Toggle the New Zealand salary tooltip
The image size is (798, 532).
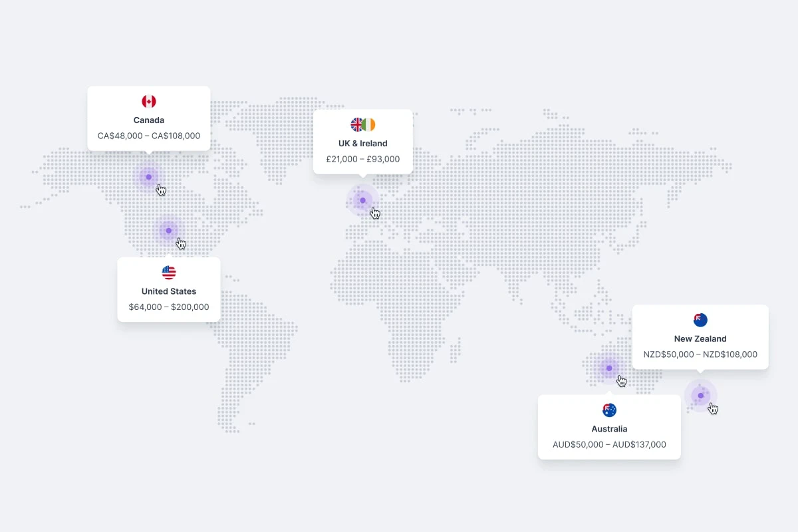(700, 336)
